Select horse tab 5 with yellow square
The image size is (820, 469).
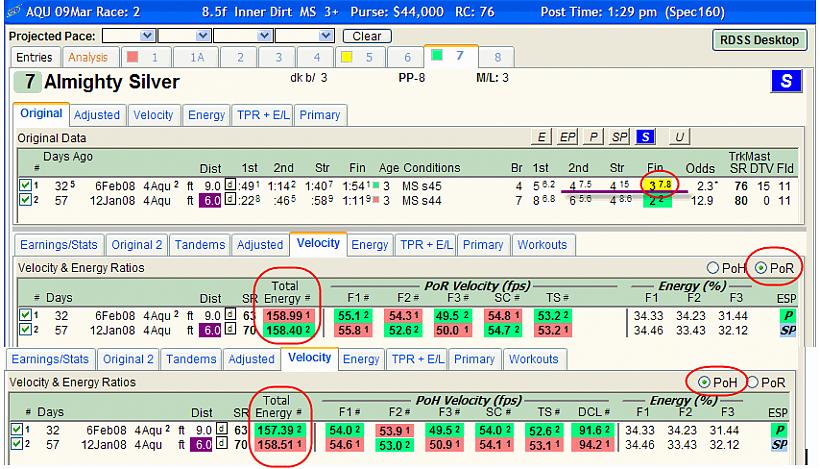(361, 57)
